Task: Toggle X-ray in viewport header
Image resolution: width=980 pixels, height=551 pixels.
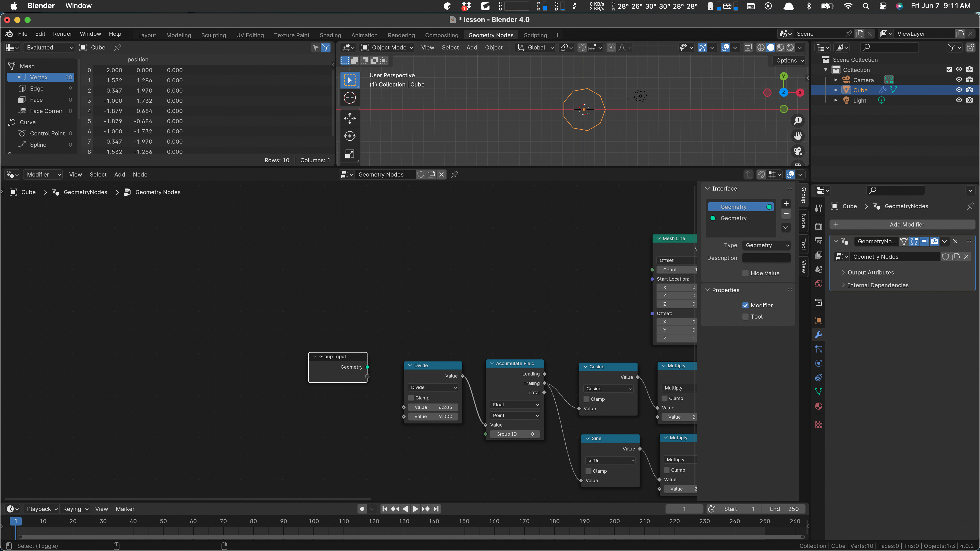Action: [748, 47]
